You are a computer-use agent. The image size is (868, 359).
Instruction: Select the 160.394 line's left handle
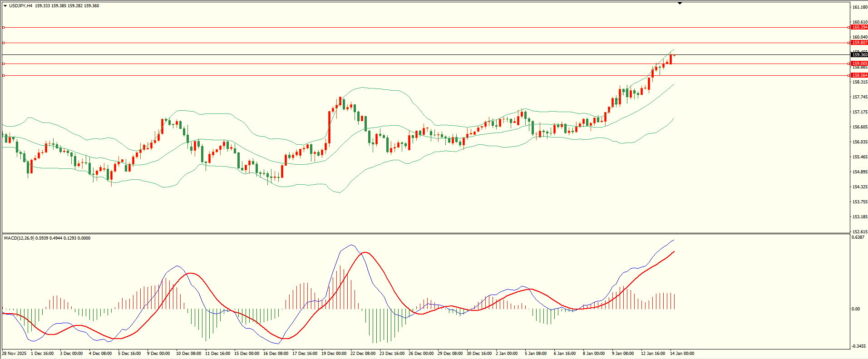(3, 28)
